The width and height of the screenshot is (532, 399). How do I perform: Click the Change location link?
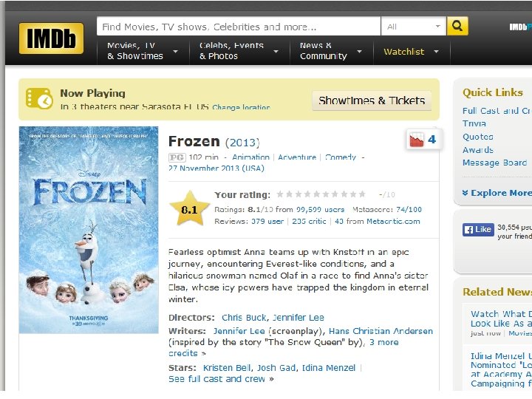241,107
